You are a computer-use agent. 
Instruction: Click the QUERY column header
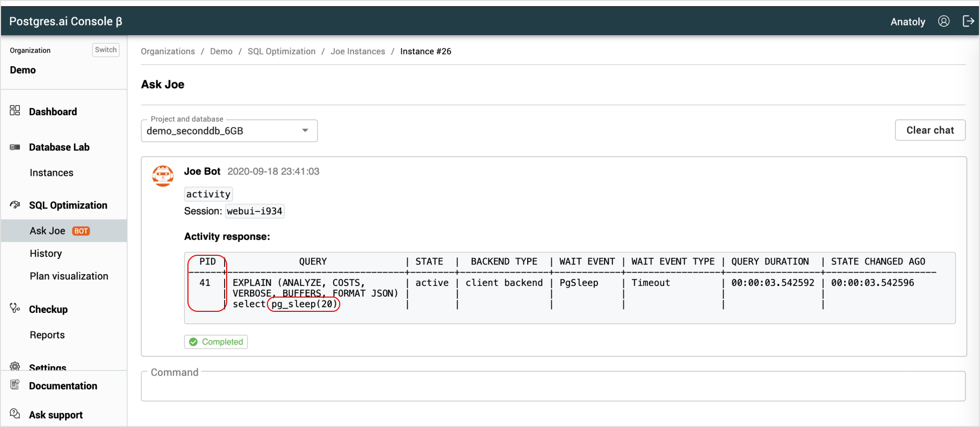click(313, 261)
